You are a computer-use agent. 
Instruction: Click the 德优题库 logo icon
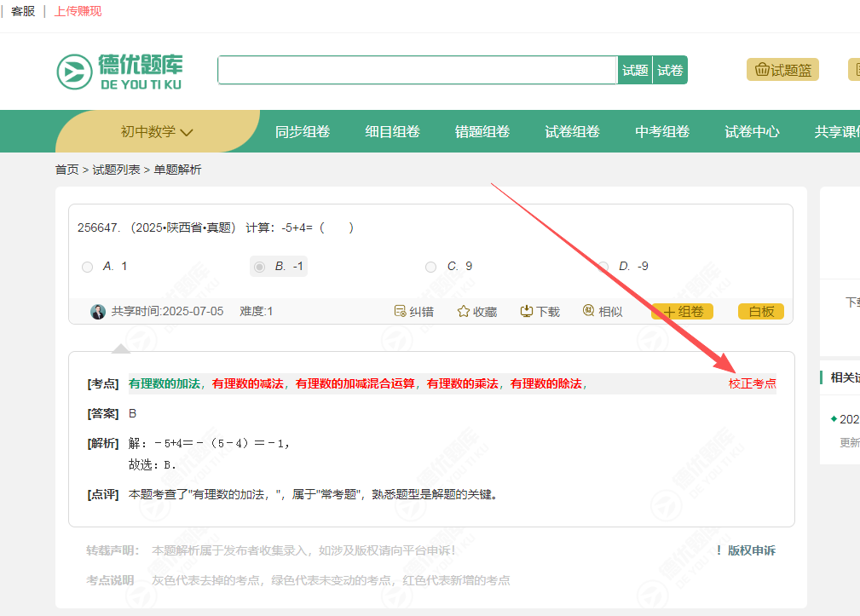tap(74, 72)
